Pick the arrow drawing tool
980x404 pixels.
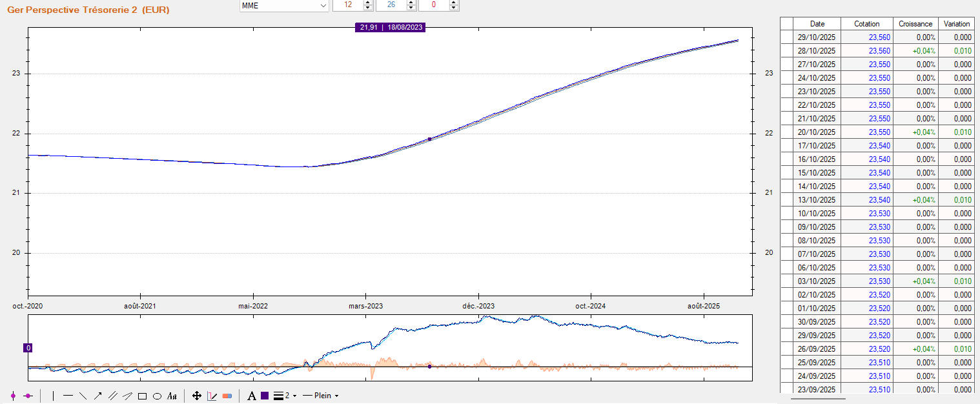[x=97, y=396]
